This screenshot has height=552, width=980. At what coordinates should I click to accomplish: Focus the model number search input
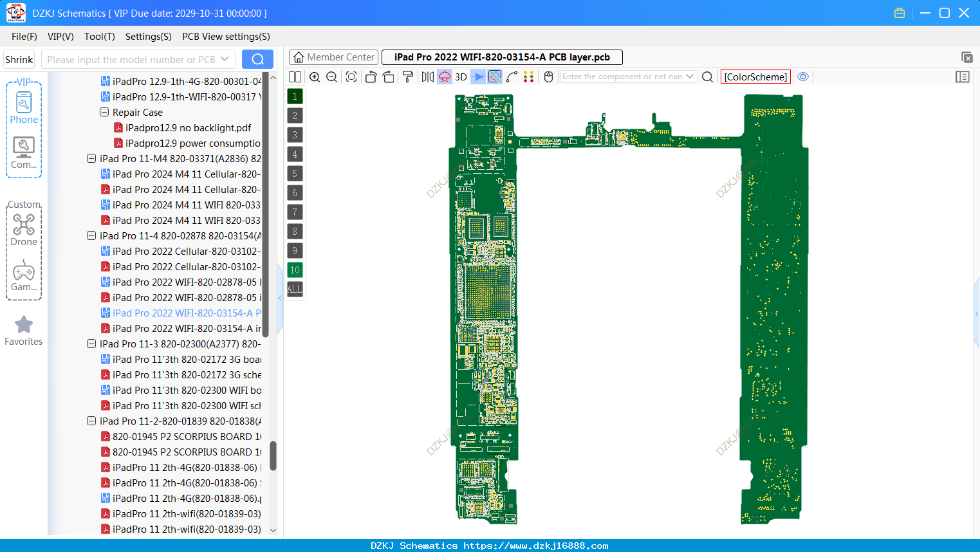(x=131, y=59)
